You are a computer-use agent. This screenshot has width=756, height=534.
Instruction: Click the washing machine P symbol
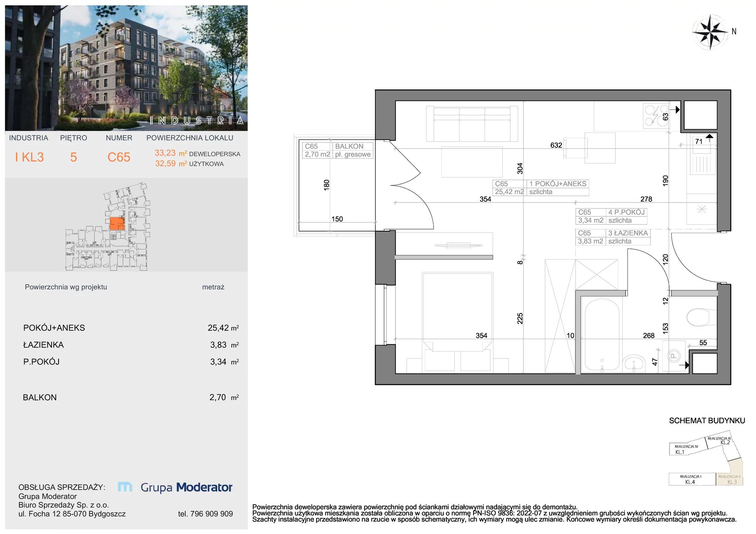point(674,356)
